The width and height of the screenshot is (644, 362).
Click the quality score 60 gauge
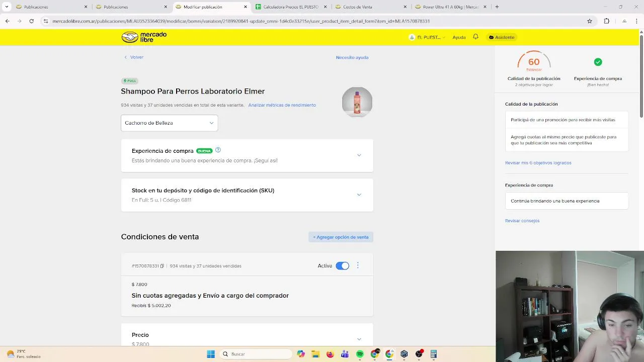point(534,61)
